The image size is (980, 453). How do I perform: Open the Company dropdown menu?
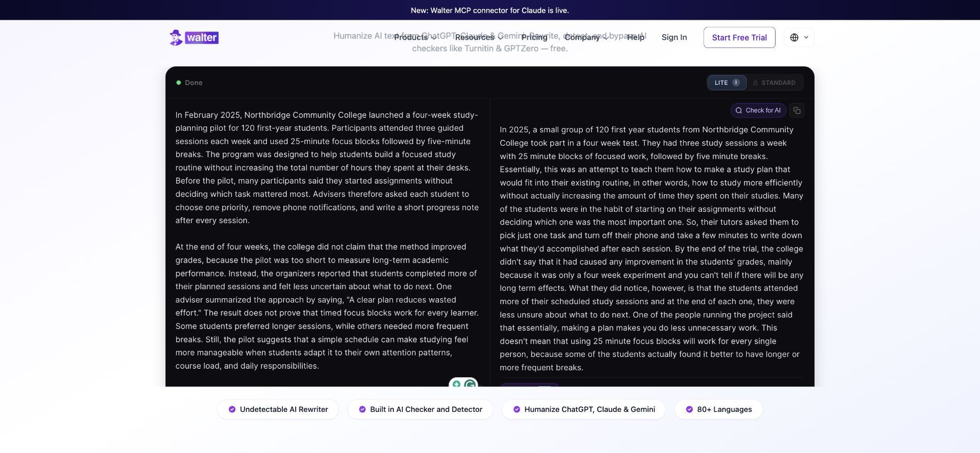587,37
